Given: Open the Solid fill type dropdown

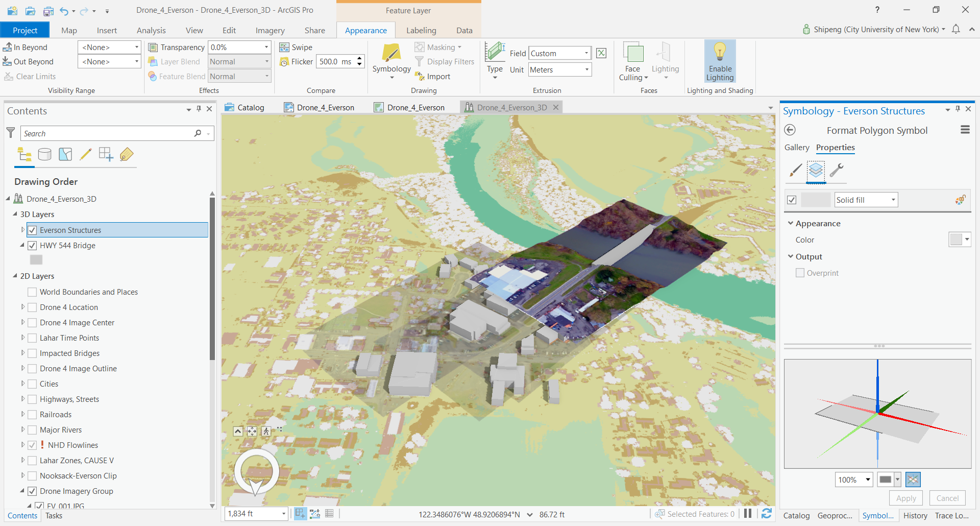Looking at the screenshot, I should coord(866,200).
